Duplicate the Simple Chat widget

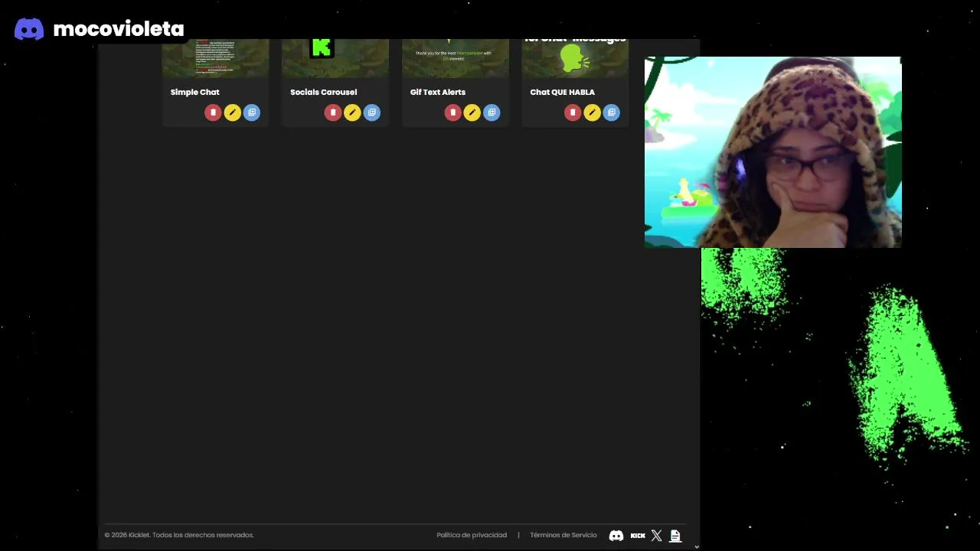click(252, 112)
